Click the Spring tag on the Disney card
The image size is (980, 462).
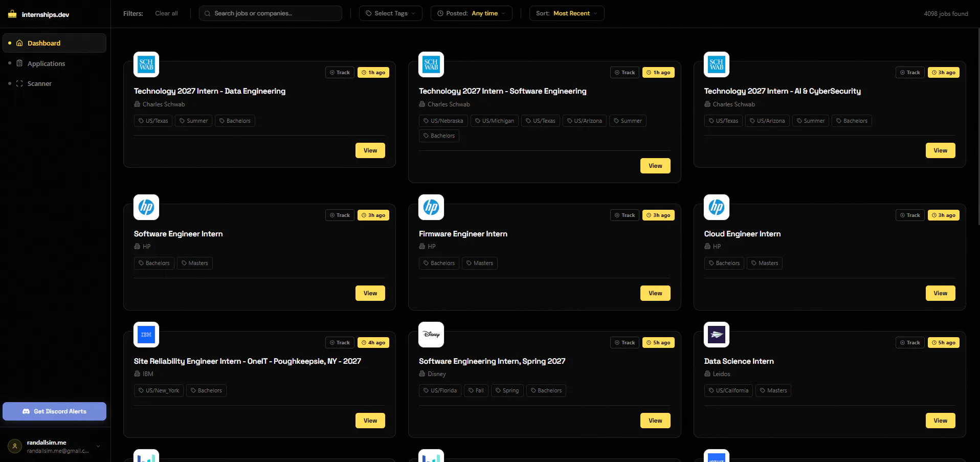pyautogui.click(x=507, y=390)
